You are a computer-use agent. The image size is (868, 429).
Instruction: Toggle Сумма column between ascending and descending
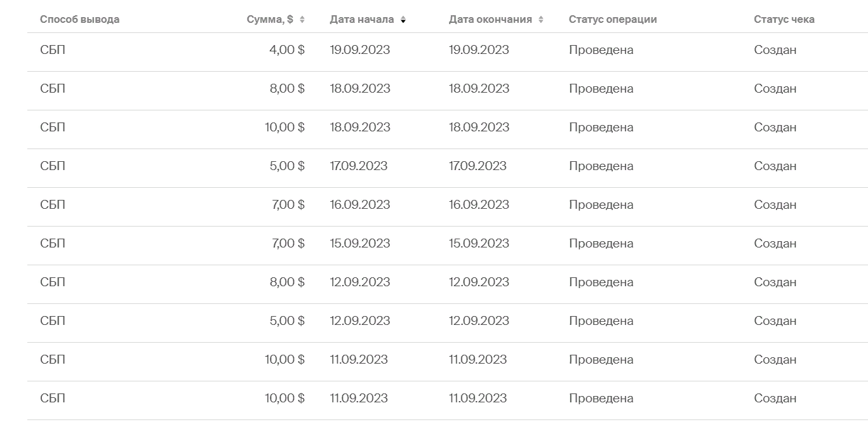pos(302,19)
